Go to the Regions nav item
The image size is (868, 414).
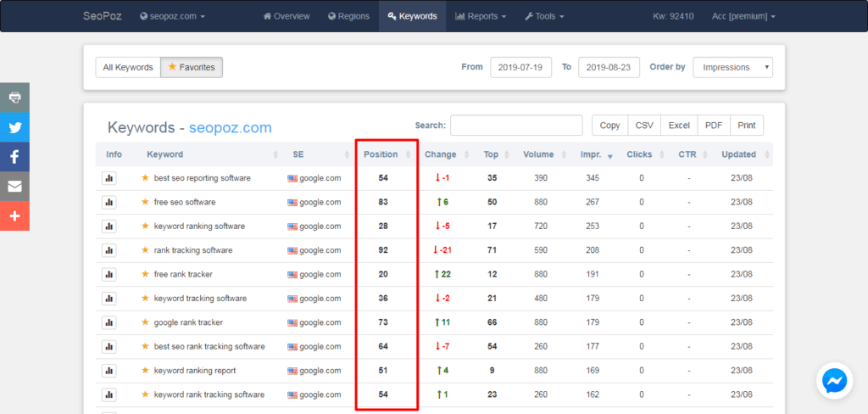(348, 16)
